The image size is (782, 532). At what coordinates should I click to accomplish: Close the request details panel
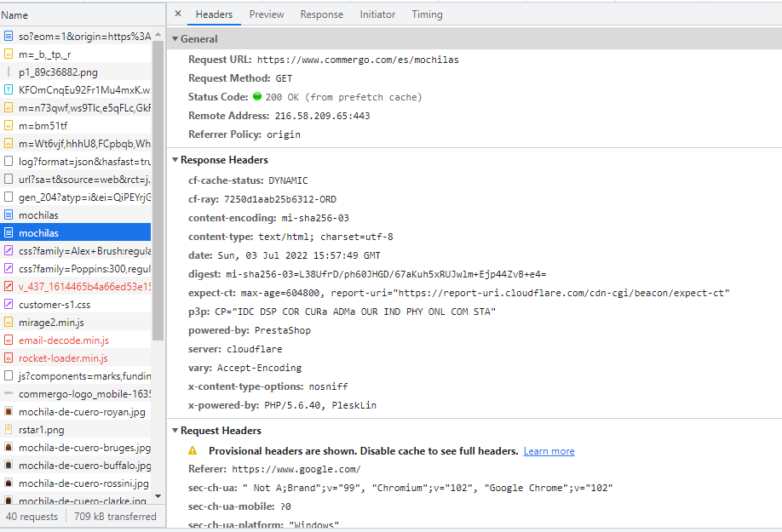[x=177, y=14]
